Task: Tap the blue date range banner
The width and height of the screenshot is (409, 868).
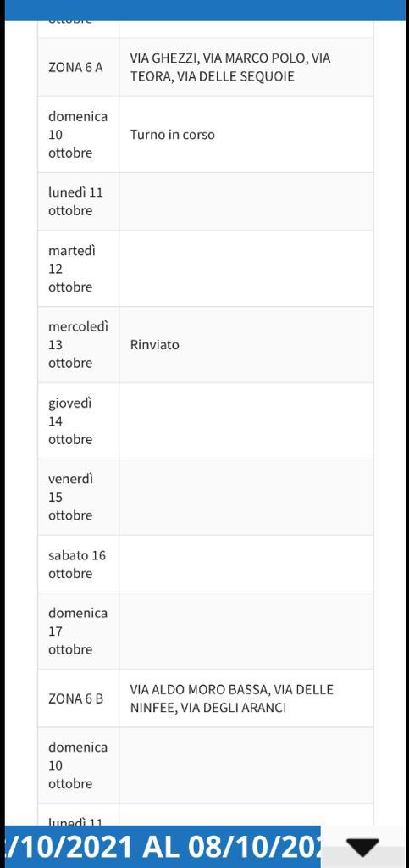Action: pyautogui.click(x=163, y=847)
